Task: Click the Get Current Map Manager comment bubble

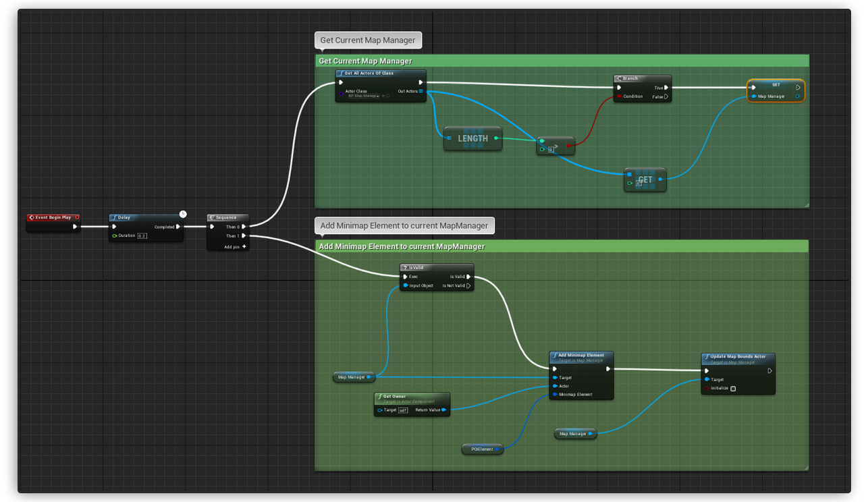Action: (368, 40)
